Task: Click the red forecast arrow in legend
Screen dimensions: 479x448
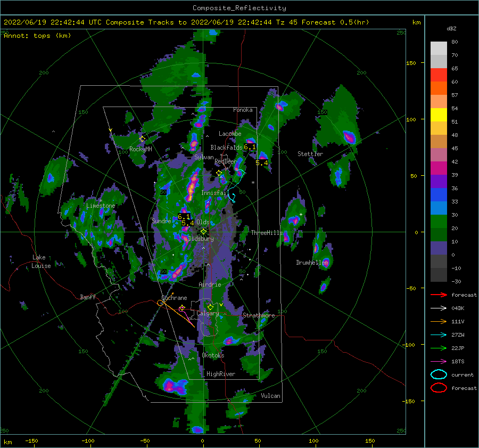Action: [439, 295]
